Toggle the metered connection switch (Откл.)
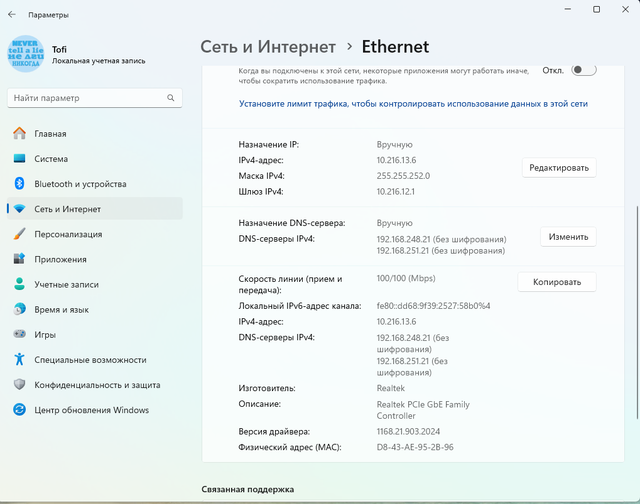Viewport: 640px width, 504px height. pos(584,70)
